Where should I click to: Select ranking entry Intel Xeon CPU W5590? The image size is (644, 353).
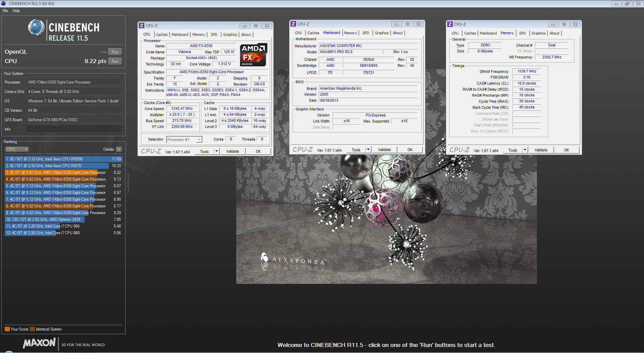click(x=63, y=159)
